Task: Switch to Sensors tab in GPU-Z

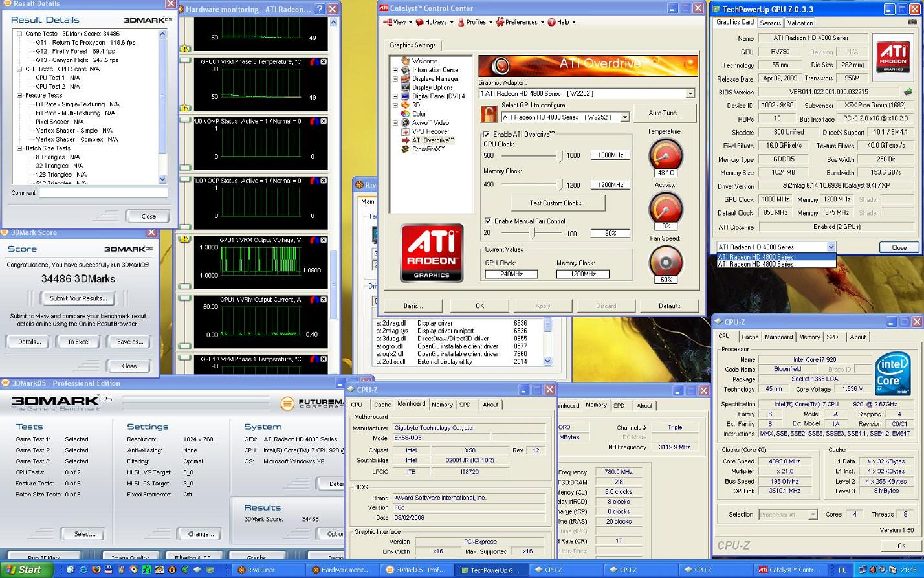Action: (770, 23)
